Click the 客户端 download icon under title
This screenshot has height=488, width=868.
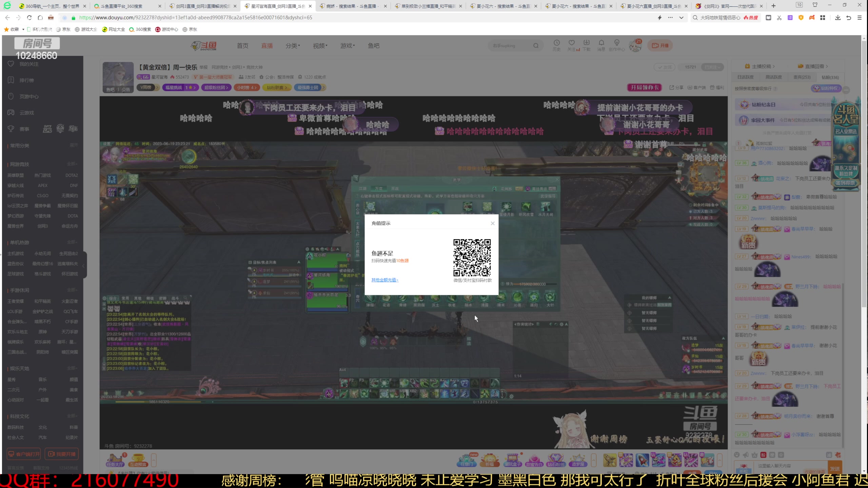tap(696, 87)
